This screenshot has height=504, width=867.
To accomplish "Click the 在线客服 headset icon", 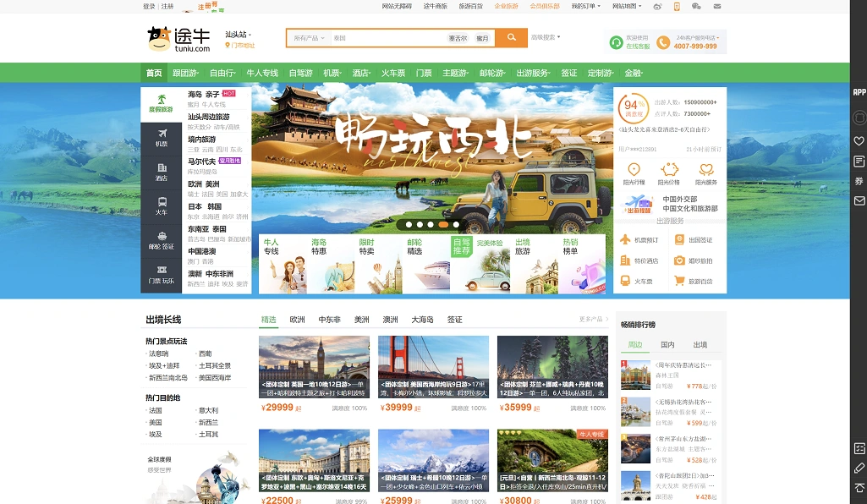I will pyautogui.click(x=616, y=42).
